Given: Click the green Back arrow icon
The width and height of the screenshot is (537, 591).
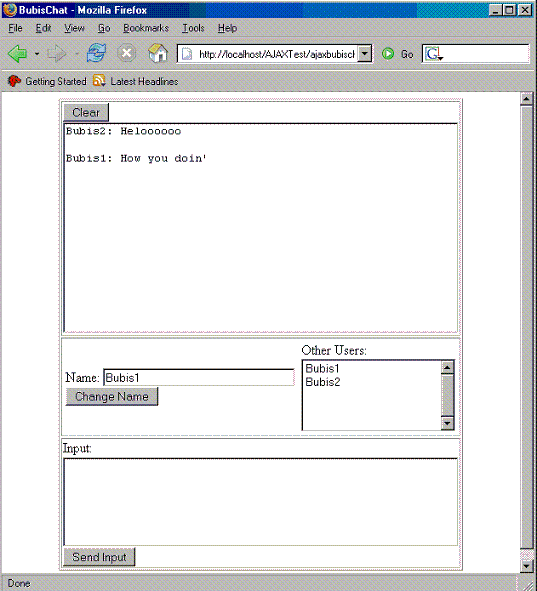Looking at the screenshot, I should (x=18, y=54).
